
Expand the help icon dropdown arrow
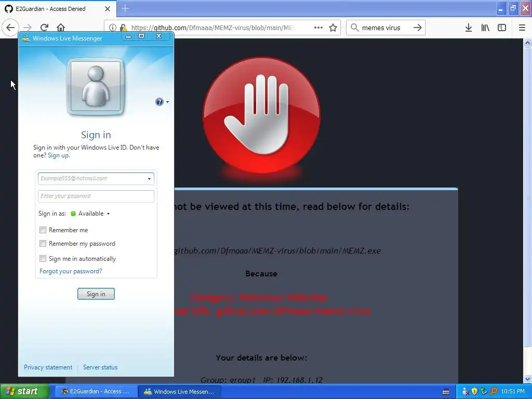coord(167,102)
